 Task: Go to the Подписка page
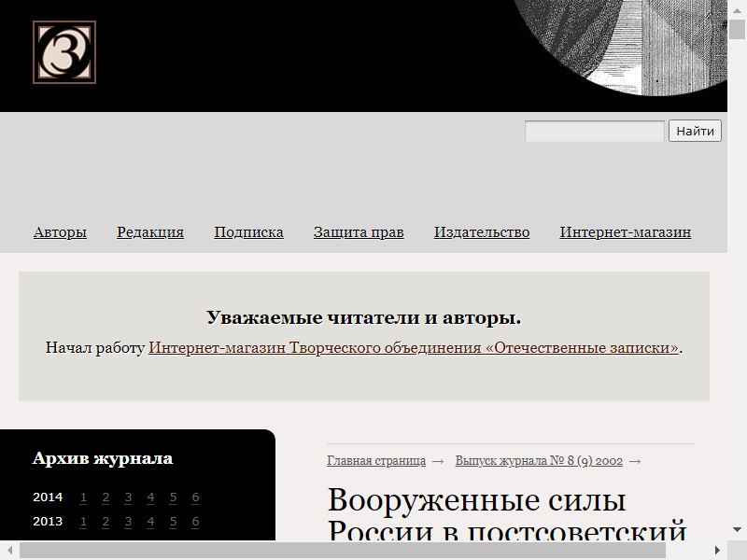click(x=248, y=232)
